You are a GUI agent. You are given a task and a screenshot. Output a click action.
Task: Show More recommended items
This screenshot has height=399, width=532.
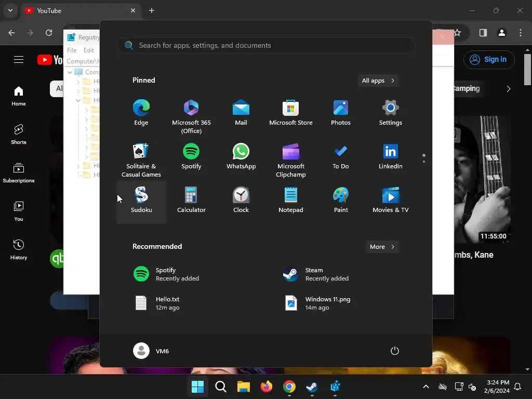tap(382, 247)
